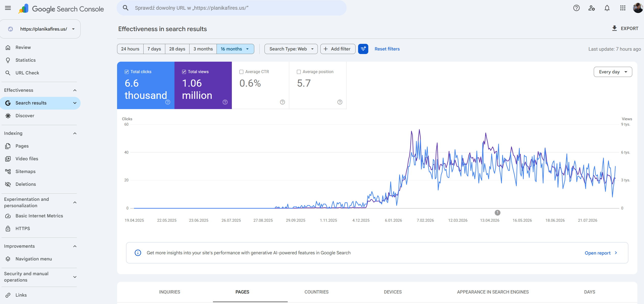
Task: Open the Discover sidebar item
Action: pyautogui.click(x=40, y=116)
